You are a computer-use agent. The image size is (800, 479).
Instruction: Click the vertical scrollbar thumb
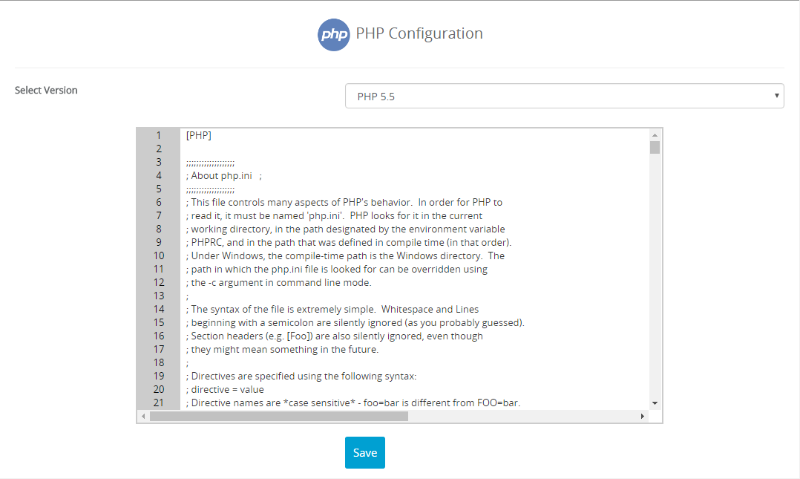pos(655,147)
